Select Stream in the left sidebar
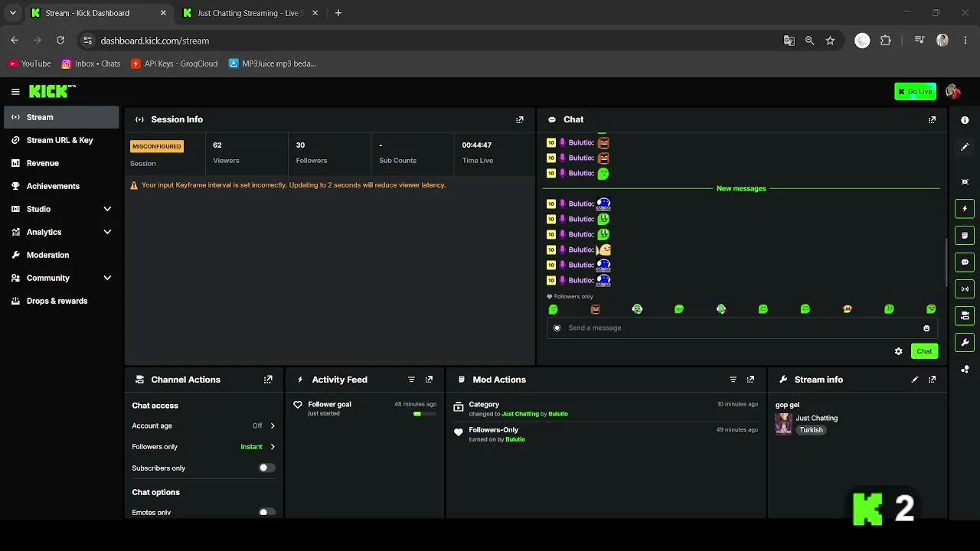Viewport: 980px width, 551px height. click(61, 117)
